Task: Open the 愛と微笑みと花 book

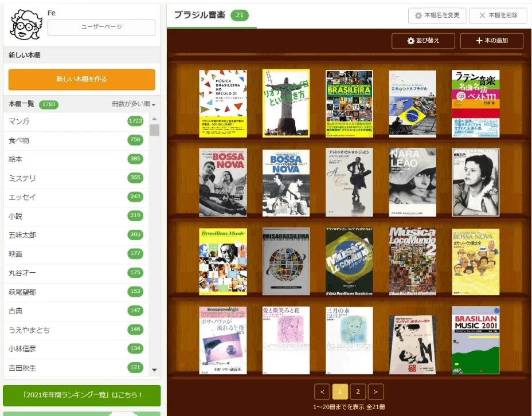Action: (286, 340)
